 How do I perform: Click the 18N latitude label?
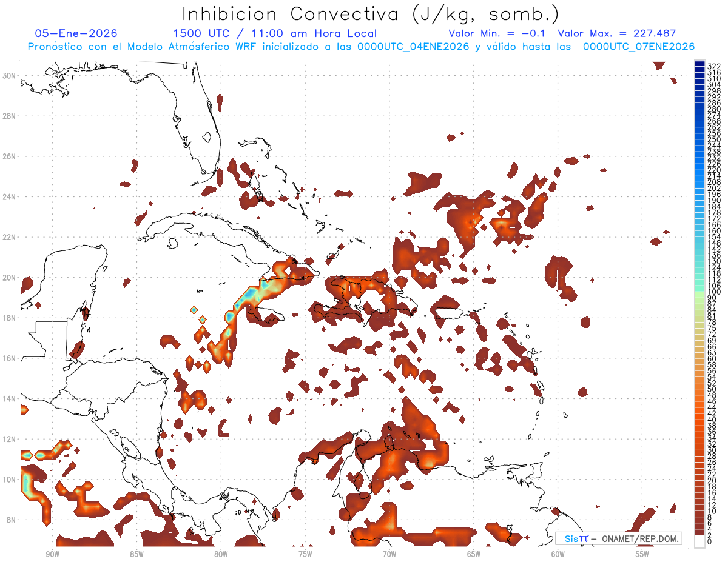point(8,318)
